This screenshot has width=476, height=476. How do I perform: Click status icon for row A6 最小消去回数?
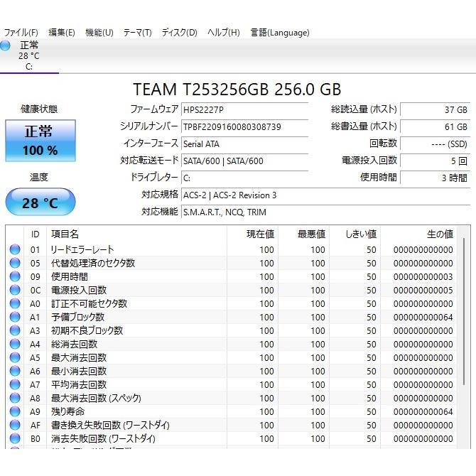pos(15,371)
